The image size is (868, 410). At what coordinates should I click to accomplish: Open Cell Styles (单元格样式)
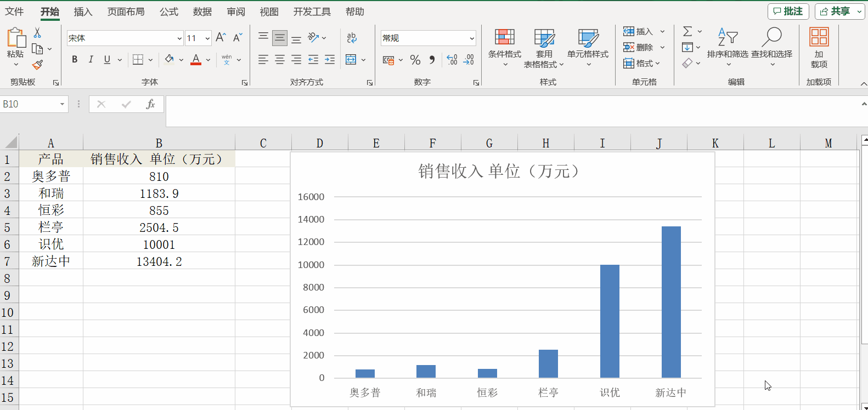588,48
